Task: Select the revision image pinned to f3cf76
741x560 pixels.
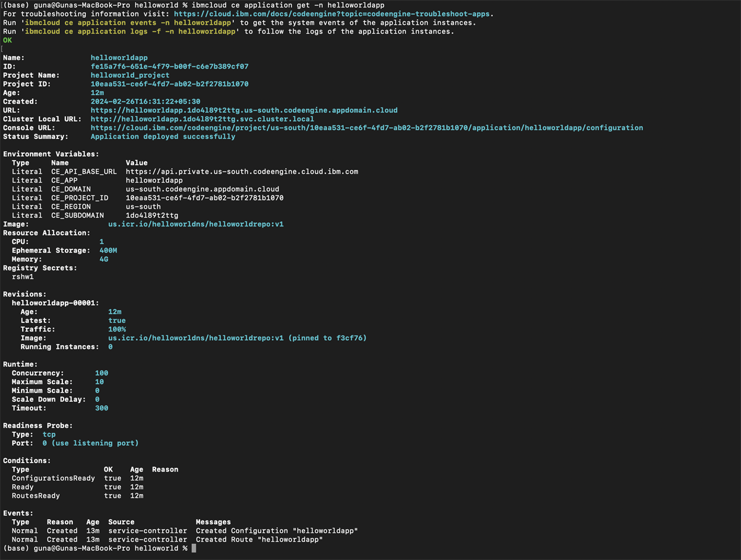Action: click(237, 338)
